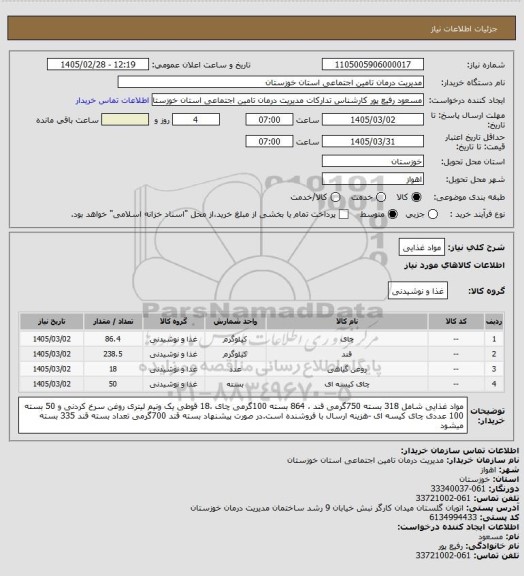The height and width of the screenshot is (576, 524).
Task: Click the buyer description text area
Action: (243, 415)
